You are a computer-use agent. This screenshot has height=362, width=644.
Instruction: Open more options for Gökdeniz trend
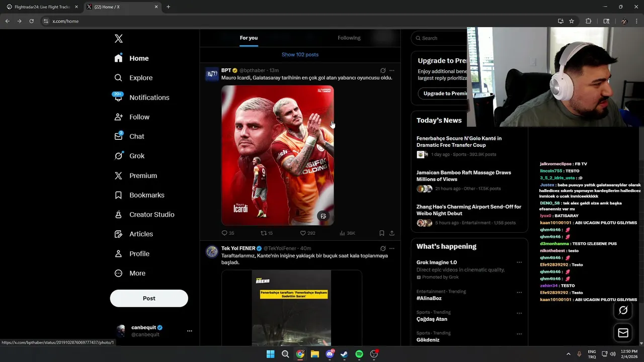[519, 334]
